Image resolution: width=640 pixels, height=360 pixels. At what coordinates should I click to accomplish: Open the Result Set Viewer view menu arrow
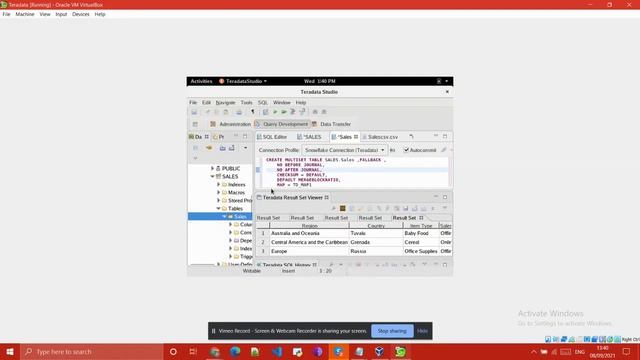pyautogui.click(x=445, y=209)
